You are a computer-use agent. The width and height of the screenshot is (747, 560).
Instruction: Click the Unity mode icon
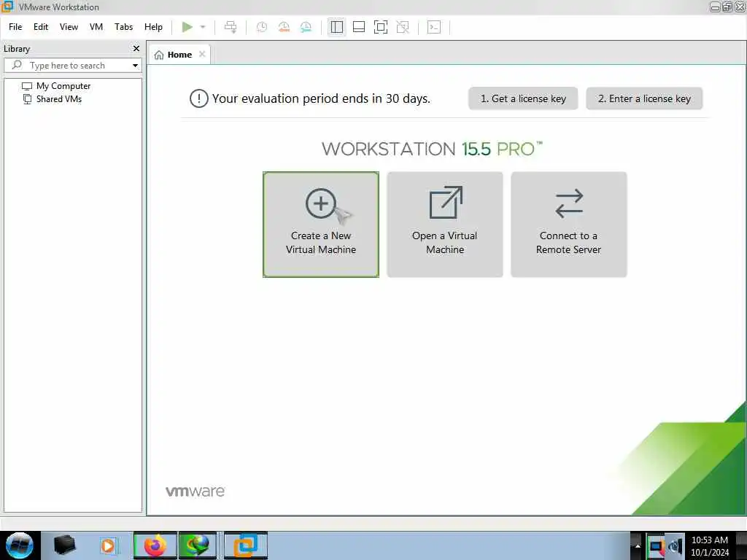pyautogui.click(x=403, y=27)
